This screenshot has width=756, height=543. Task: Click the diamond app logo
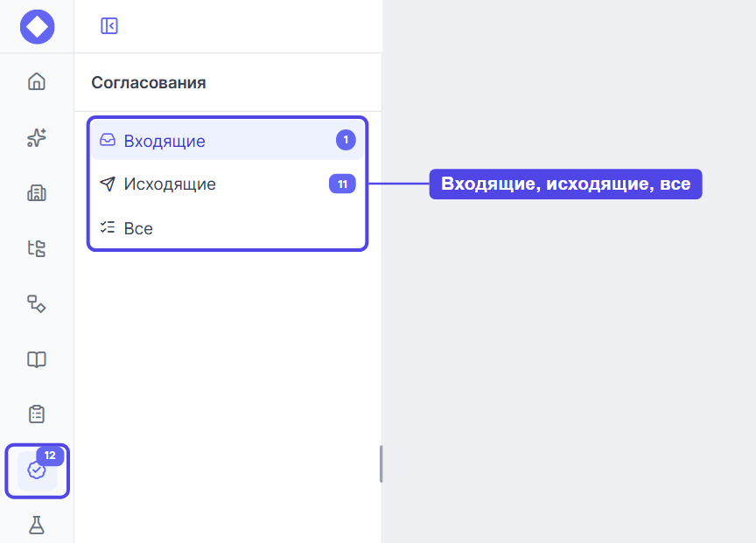(37, 26)
